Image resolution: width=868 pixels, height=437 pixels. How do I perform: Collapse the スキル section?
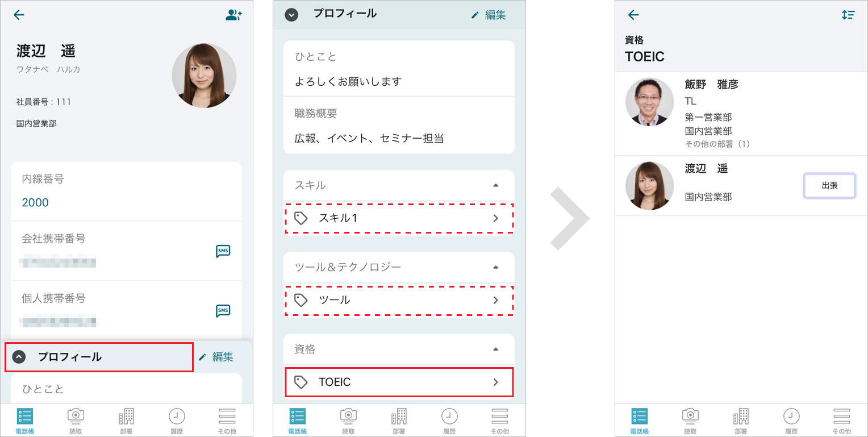495,185
